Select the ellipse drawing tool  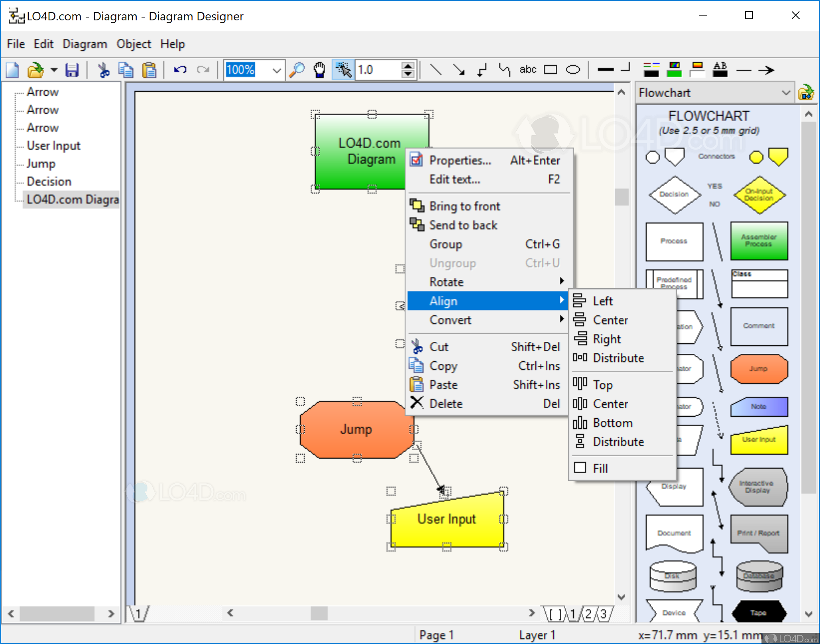coord(573,69)
